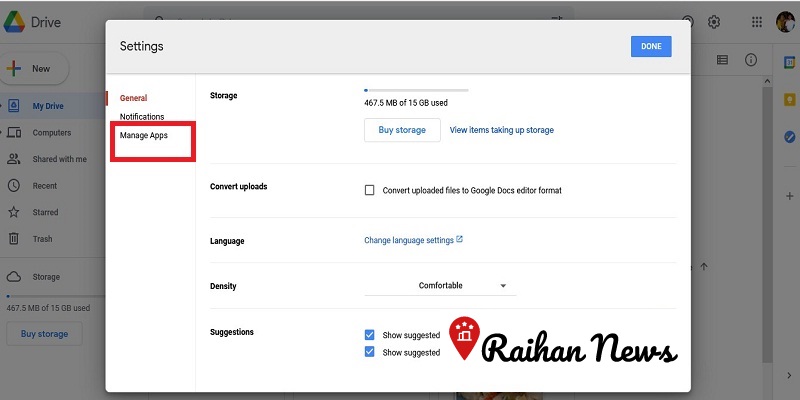Select the General settings tab

[x=133, y=98]
